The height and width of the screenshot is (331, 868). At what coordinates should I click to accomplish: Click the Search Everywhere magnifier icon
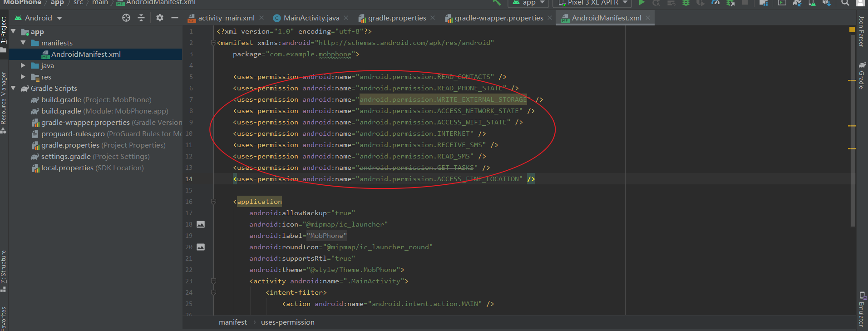[845, 2]
